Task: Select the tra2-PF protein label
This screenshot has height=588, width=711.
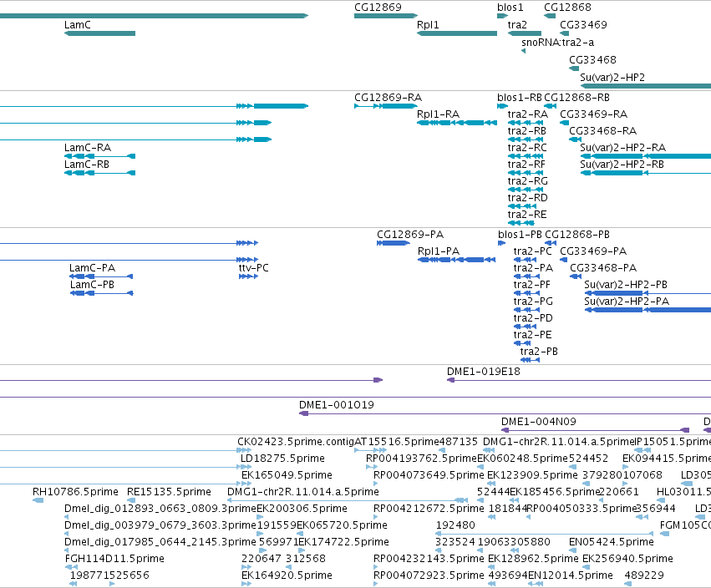Action: click(x=532, y=285)
